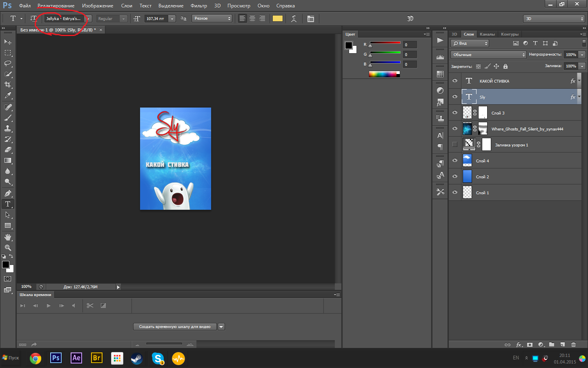Open the Изображение menu
Viewport: 588px width, 368px height.
(98, 6)
